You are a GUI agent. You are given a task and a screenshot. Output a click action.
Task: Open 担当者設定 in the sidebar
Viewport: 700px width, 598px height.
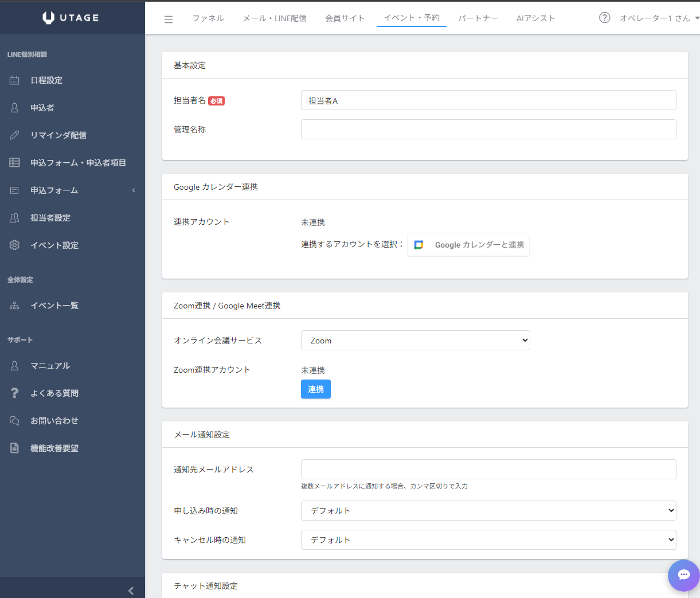(50, 218)
